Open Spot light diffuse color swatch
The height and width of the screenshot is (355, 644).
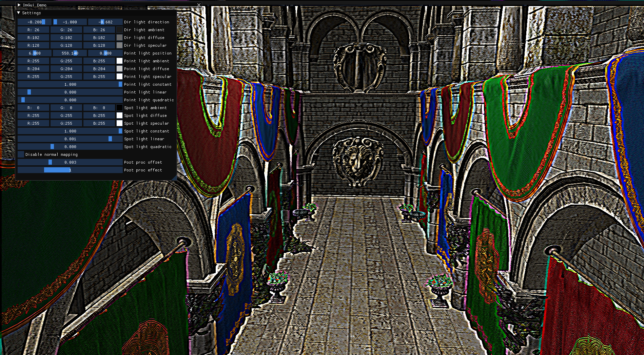119,116
